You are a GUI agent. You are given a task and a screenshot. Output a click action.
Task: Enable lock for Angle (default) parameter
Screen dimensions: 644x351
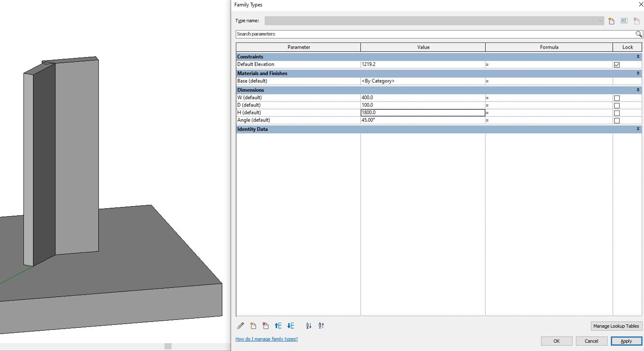coord(617,120)
